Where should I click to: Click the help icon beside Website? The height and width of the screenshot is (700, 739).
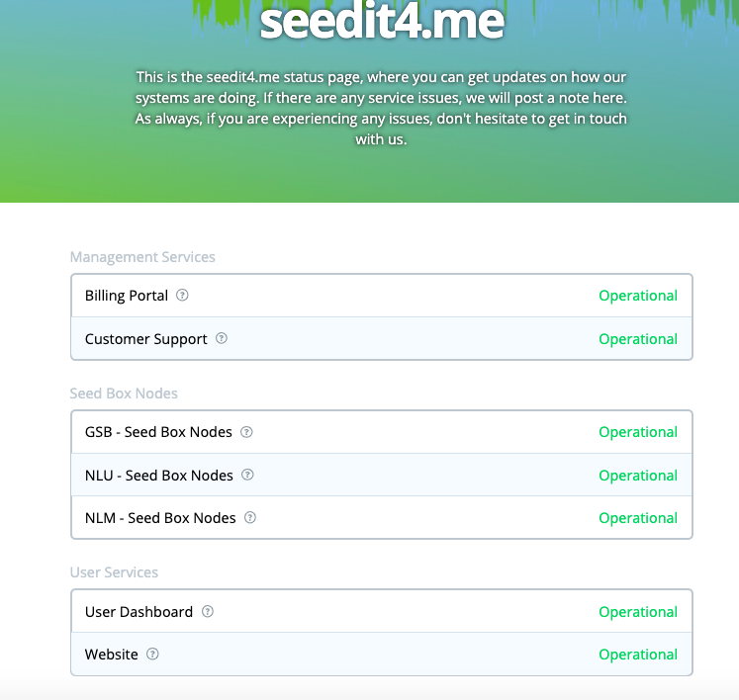152,654
